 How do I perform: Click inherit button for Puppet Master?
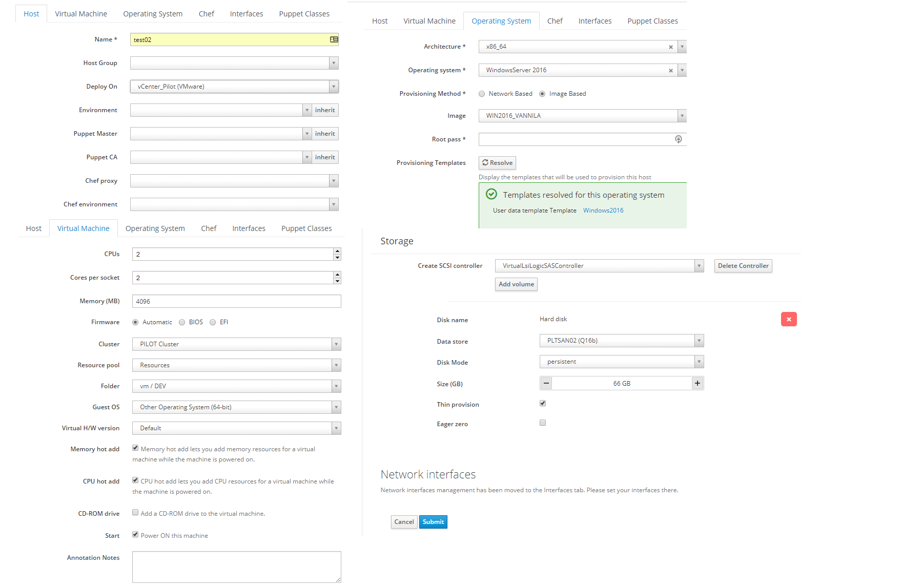[325, 134]
